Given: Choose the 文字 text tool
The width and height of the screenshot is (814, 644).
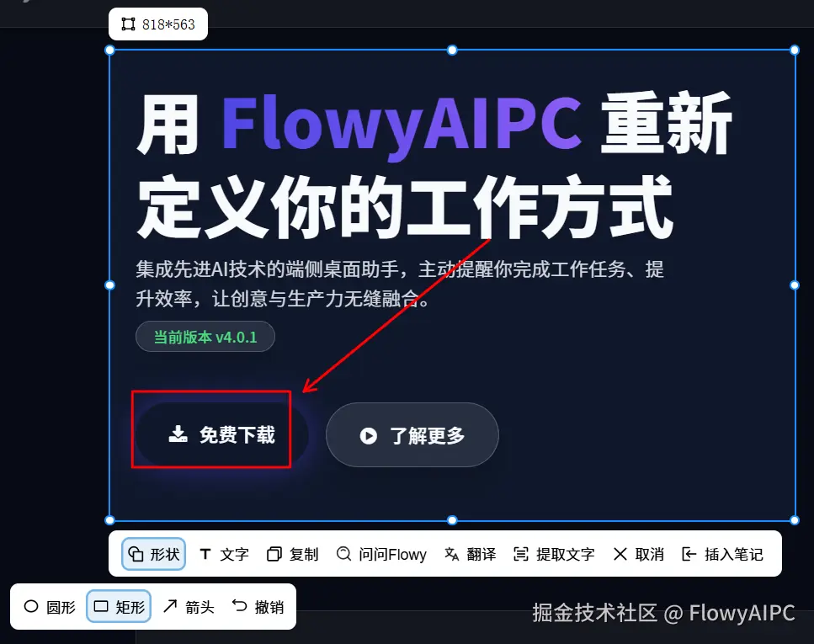Looking at the screenshot, I should pos(224,554).
